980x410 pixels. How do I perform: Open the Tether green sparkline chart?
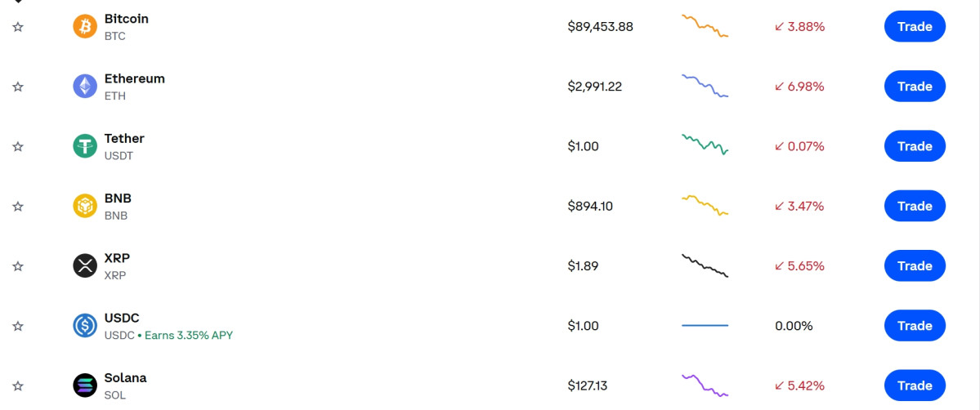point(705,145)
